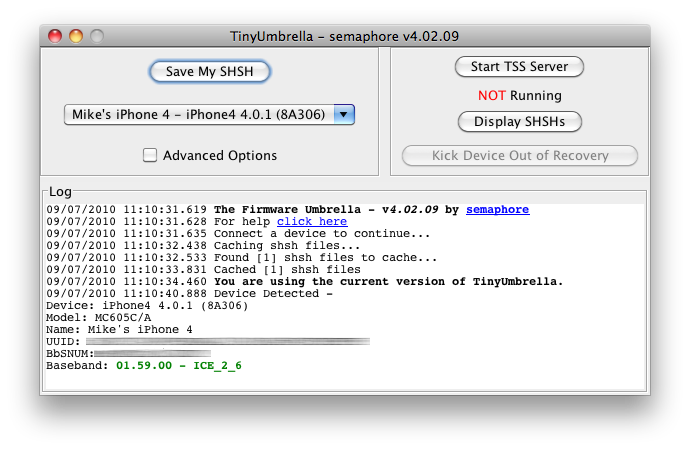This screenshot has width=690, height=450.
Task: Open the device selection dropdown arrow
Action: tap(344, 114)
